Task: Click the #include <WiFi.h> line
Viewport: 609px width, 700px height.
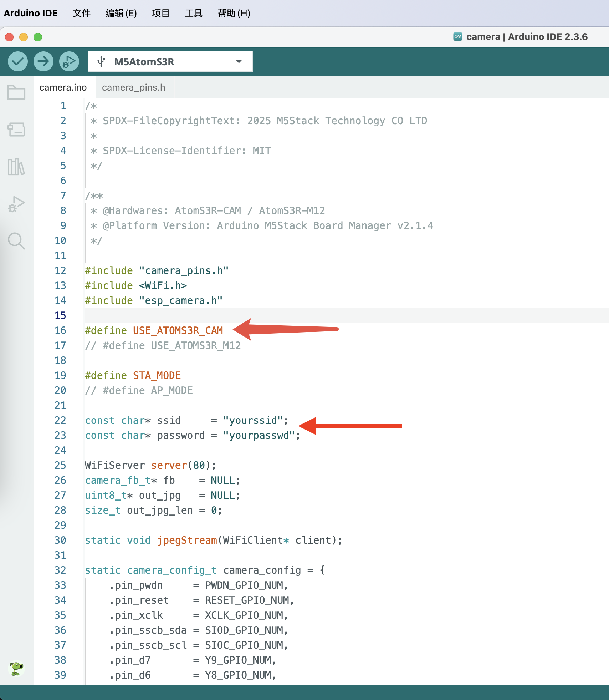Action: tap(136, 285)
